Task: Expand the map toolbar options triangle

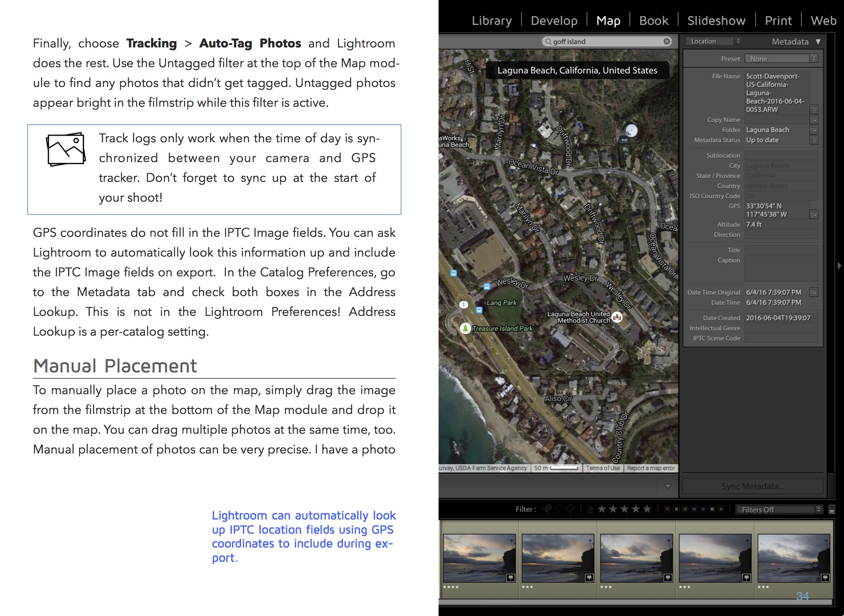Action: [668, 486]
